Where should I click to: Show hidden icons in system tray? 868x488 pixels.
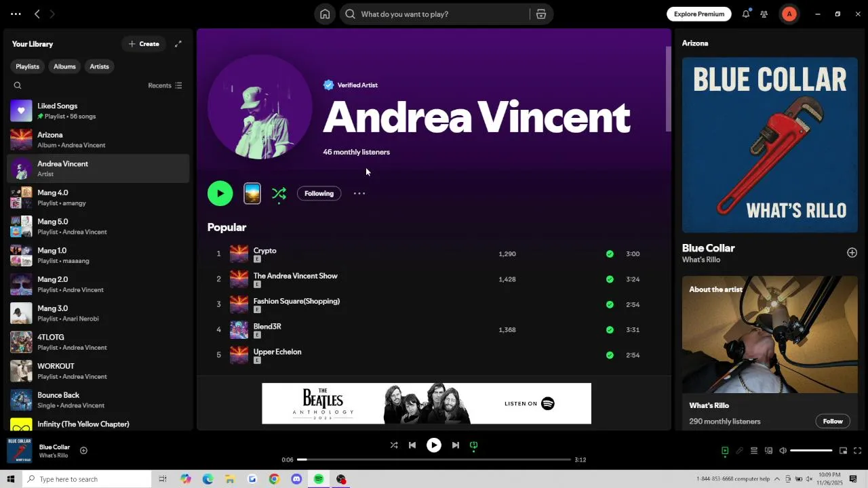click(x=777, y=479)
